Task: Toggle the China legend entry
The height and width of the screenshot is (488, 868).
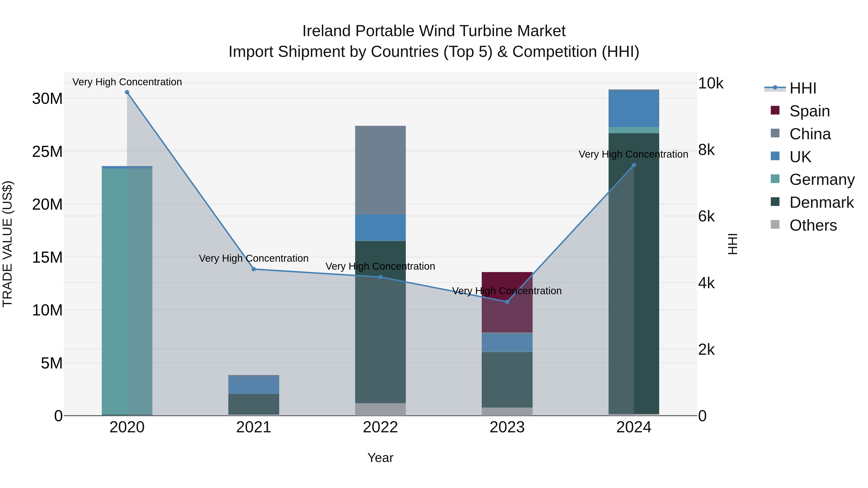Action: tap(800, 134)
